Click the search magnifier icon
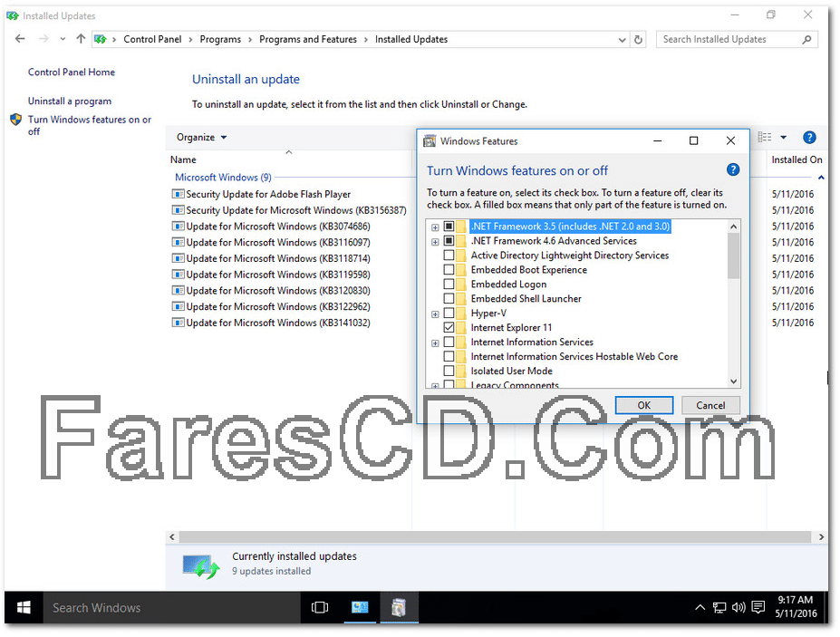Viewport: 840px width, 637px height. [x=806, y=39]
